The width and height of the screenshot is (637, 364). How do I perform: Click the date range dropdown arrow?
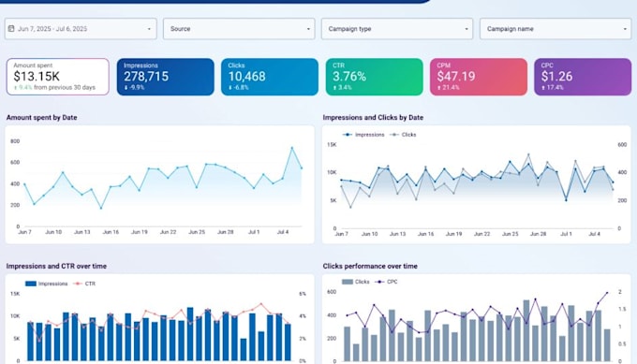149,29
